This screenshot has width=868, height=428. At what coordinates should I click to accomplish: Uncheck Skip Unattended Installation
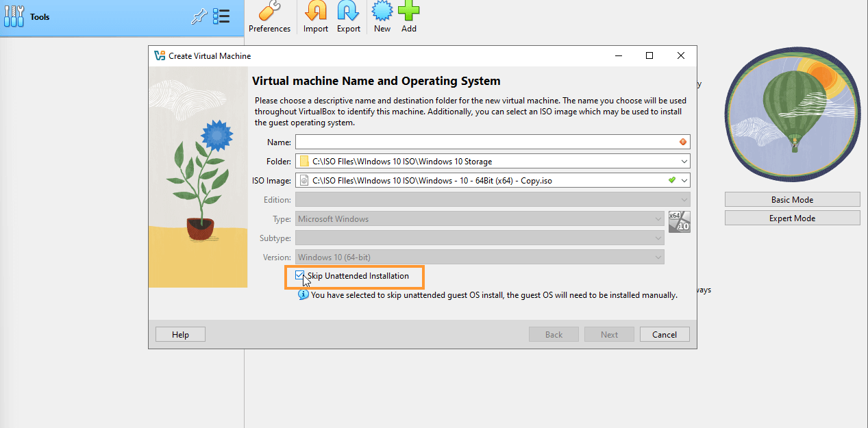point(299,275)
